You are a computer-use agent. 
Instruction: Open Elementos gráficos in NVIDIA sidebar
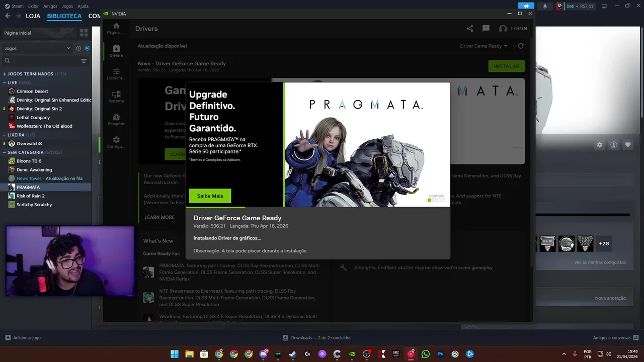116,74
